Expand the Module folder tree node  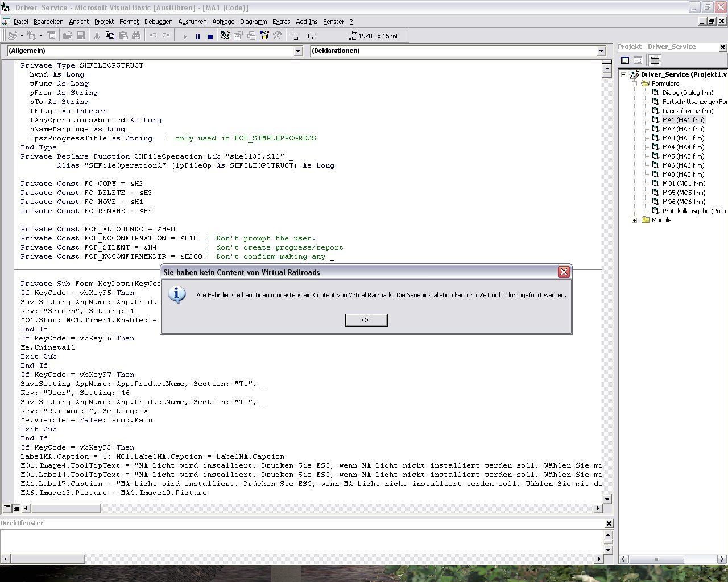[634, 220]
